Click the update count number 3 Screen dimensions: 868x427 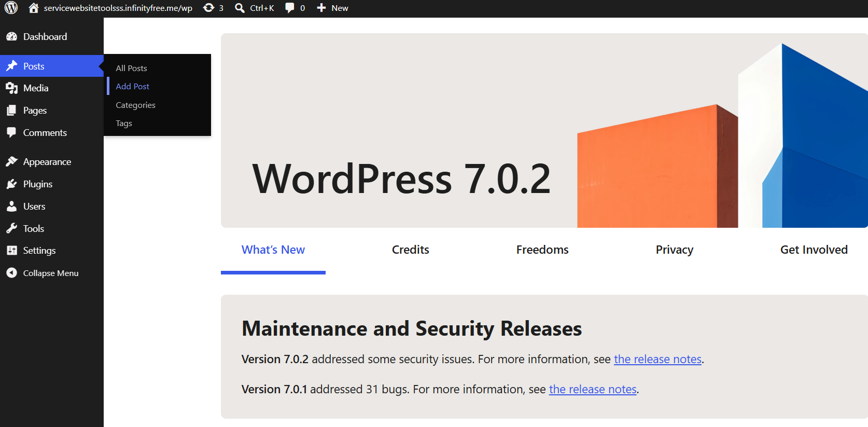pos(221,8)
